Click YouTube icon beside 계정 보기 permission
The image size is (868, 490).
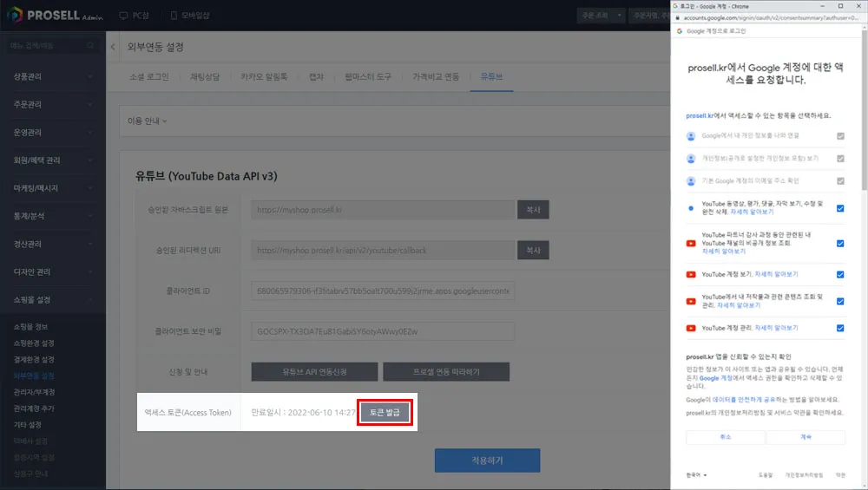pyautogui.click(x=691, y=274)
